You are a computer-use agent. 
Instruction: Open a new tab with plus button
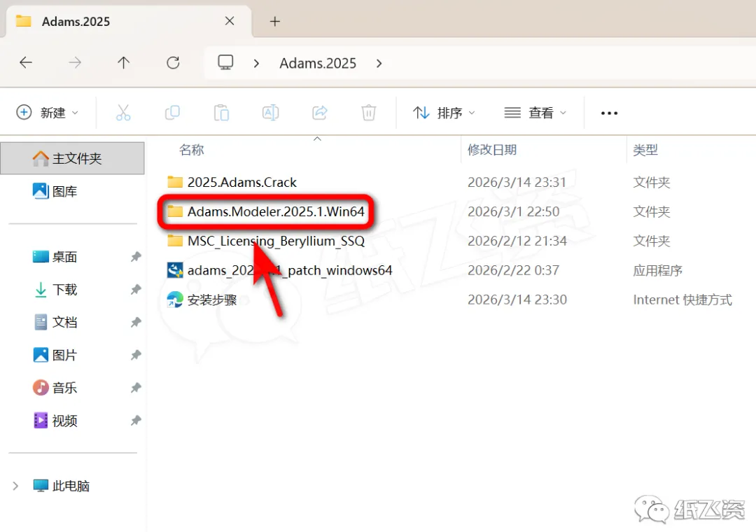pos(275,21)
